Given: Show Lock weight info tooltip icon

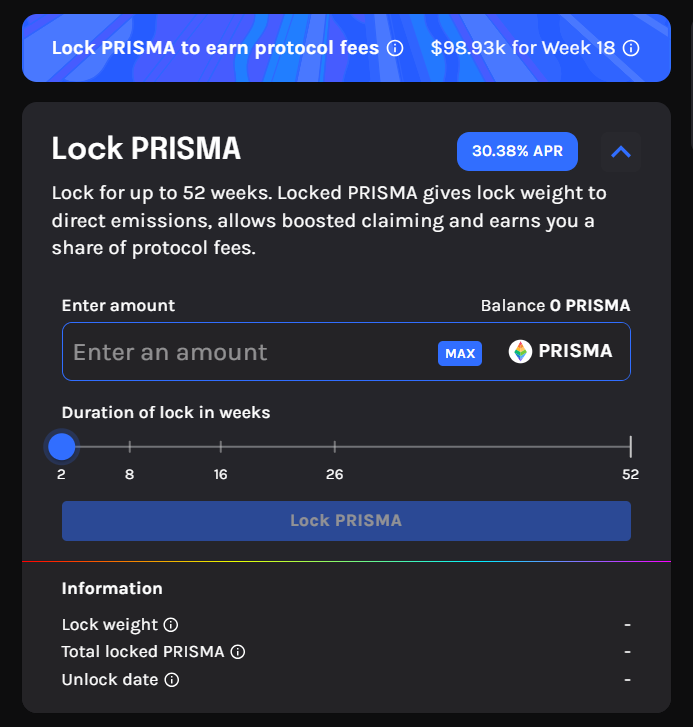Looking at the screenshot, I should [171, 625].
